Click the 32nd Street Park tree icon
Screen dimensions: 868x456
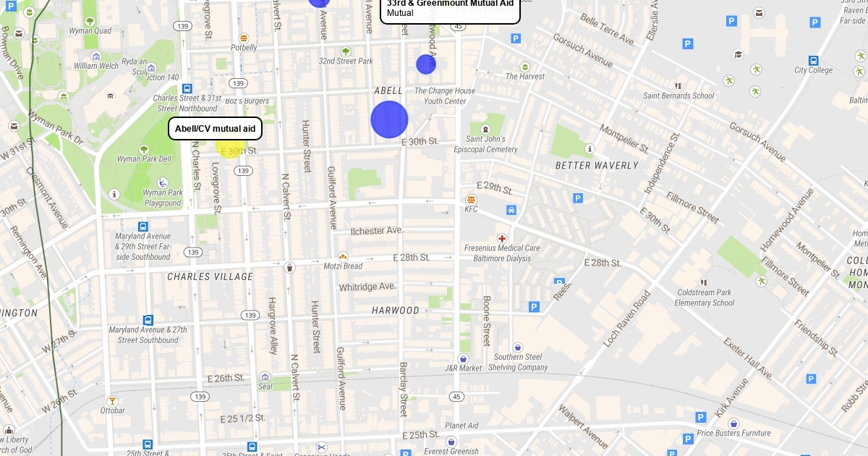tap(346, 51)
